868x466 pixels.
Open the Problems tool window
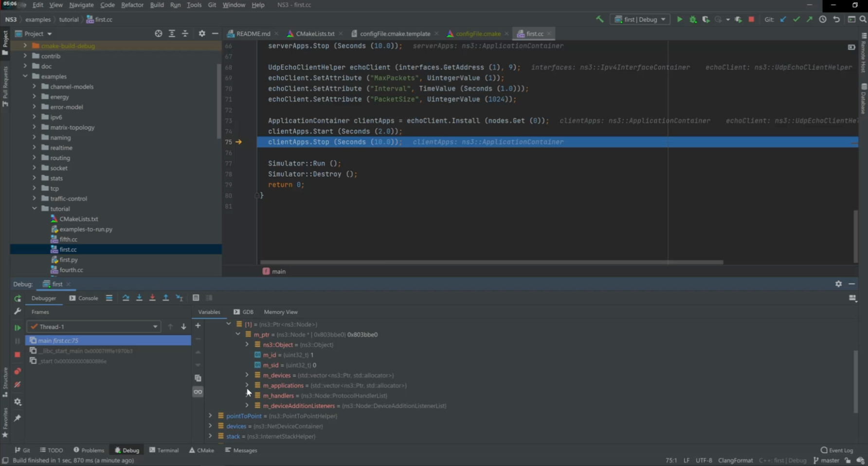[89, 450]
